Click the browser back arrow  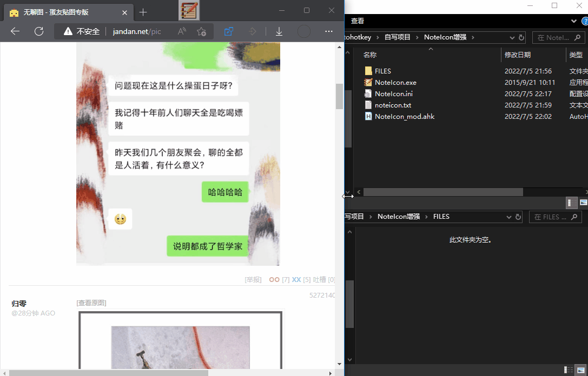[x=15, y=31]
